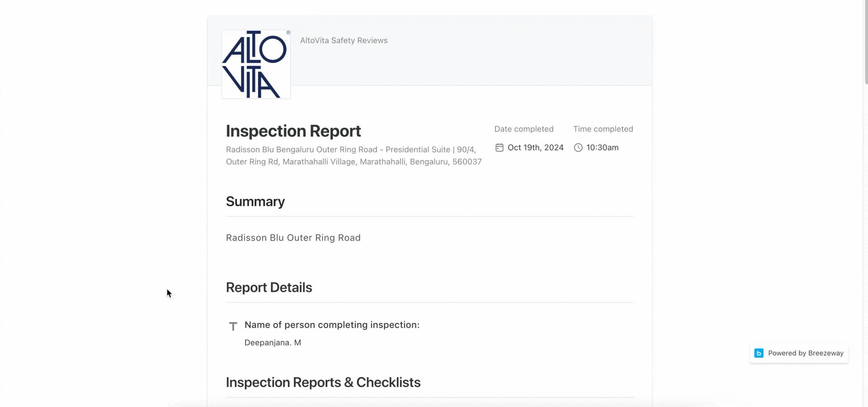This screenshot has width=868, height=407.
Task: Click the Date completed label
Action: [524, 129]
